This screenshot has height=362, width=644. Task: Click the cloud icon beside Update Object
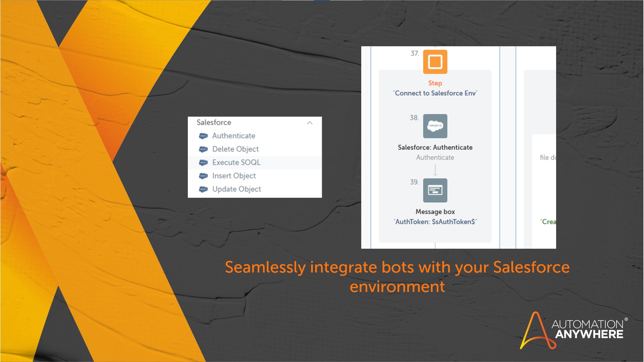pyautogui.click(x=203, y=189)
